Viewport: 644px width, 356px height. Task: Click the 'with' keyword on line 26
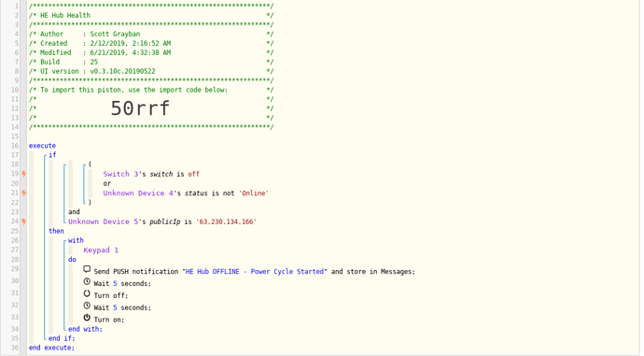click(76, 240)
